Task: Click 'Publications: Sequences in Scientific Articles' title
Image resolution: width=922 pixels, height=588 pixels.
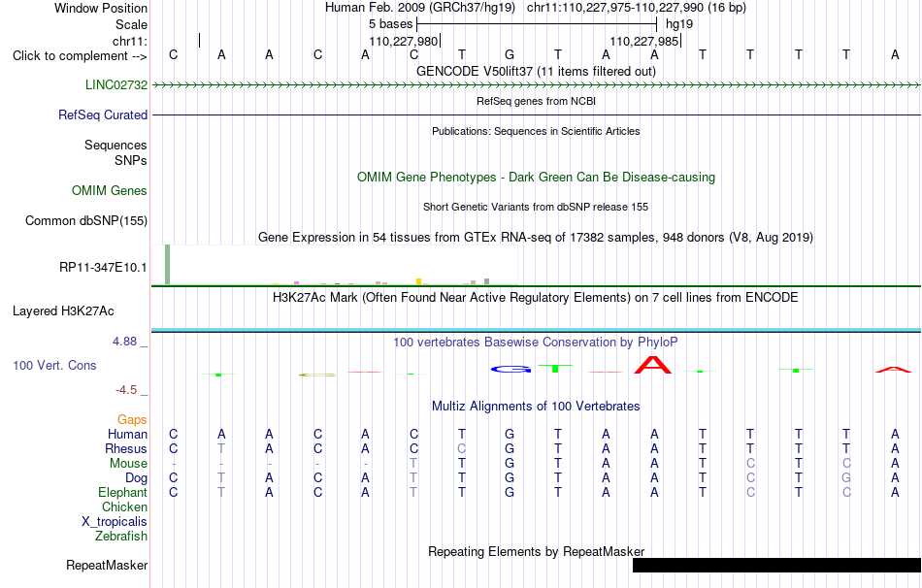Action: pos(536,131)
